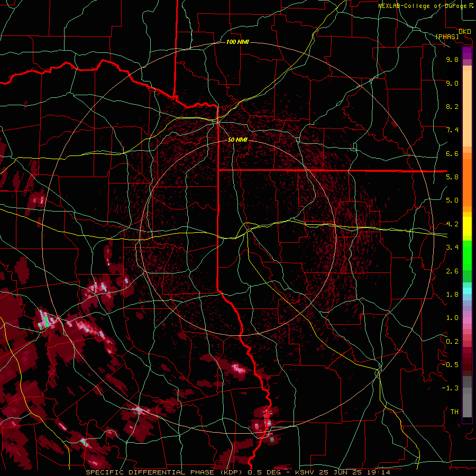Click the 1.8 legend value
This screenshot has height=476, width=476.
coord(452,295)
